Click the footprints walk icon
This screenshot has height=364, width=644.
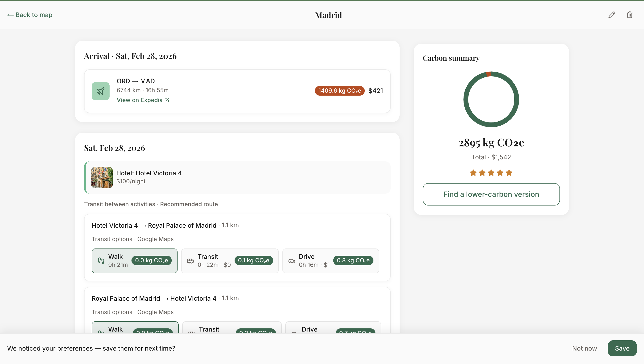(101, 261)
